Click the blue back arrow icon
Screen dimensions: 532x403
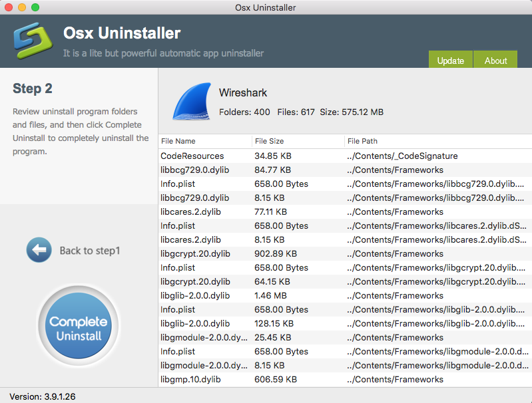point(39,251)
